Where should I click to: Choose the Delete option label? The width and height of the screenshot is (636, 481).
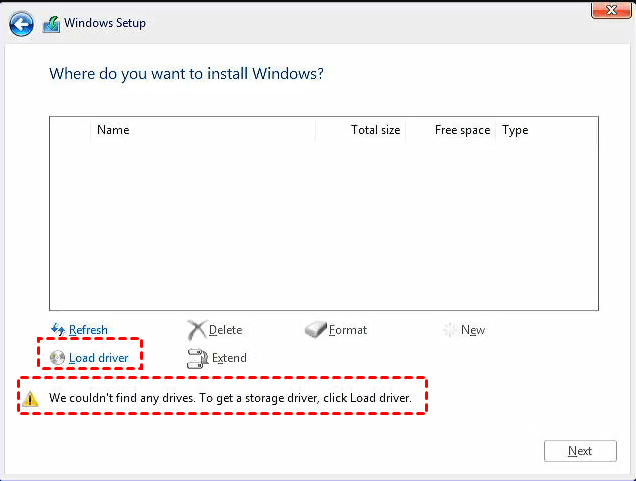[x=225, y=330]
